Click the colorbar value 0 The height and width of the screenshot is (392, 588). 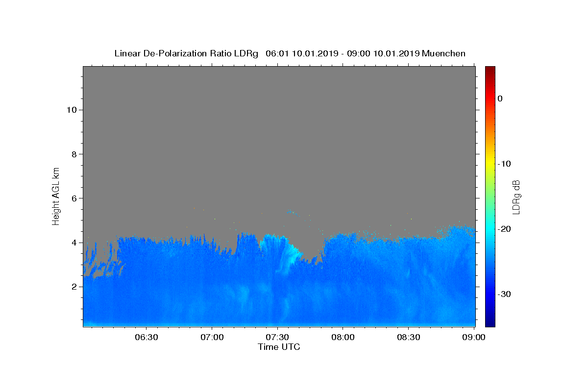tap(500, 98)
